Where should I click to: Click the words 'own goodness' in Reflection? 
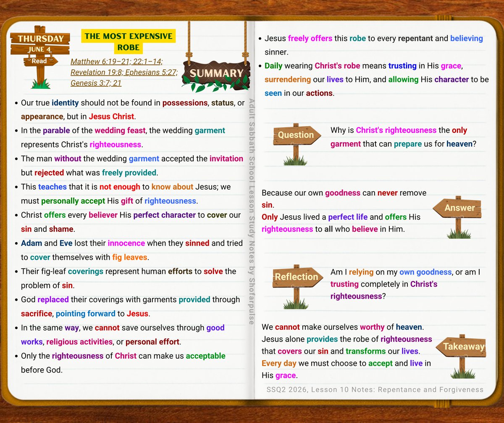tap(425, 272)
